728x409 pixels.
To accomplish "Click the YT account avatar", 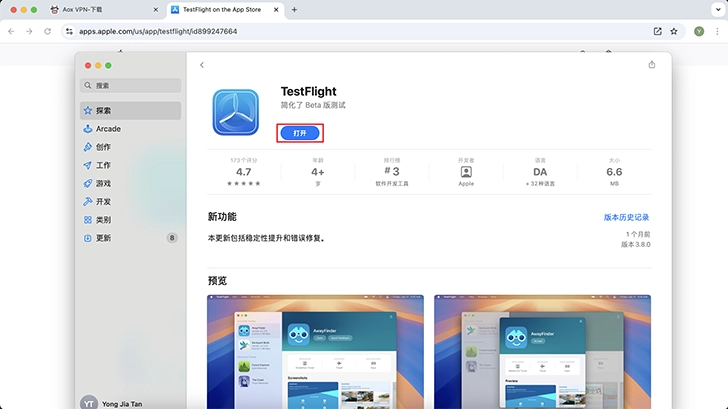I will (89, 403).
